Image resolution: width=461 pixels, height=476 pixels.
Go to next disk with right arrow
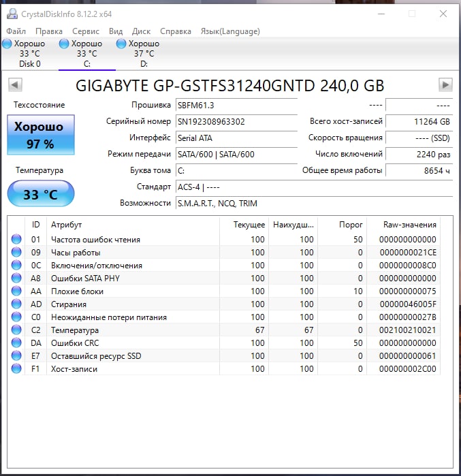point(445,84)
